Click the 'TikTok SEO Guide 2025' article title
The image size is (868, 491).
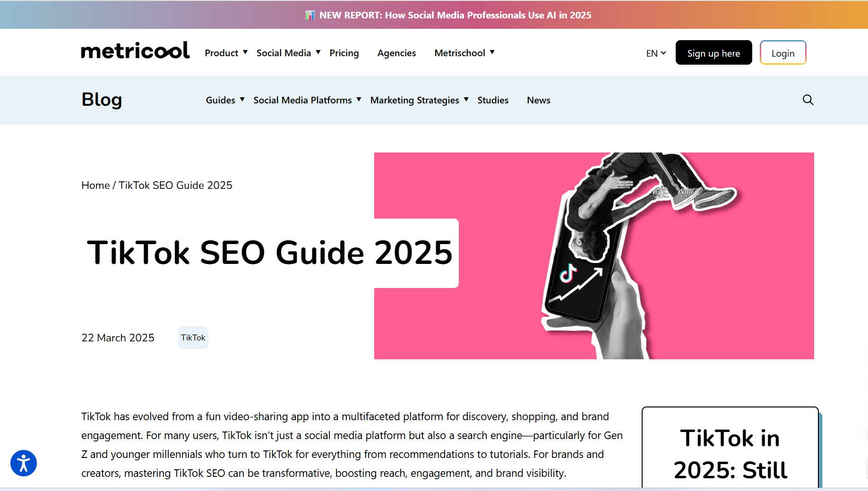[270, 253]
